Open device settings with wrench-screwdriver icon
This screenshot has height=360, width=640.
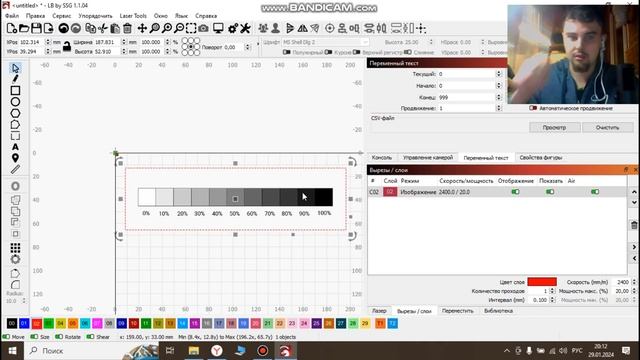coord(245,28)
